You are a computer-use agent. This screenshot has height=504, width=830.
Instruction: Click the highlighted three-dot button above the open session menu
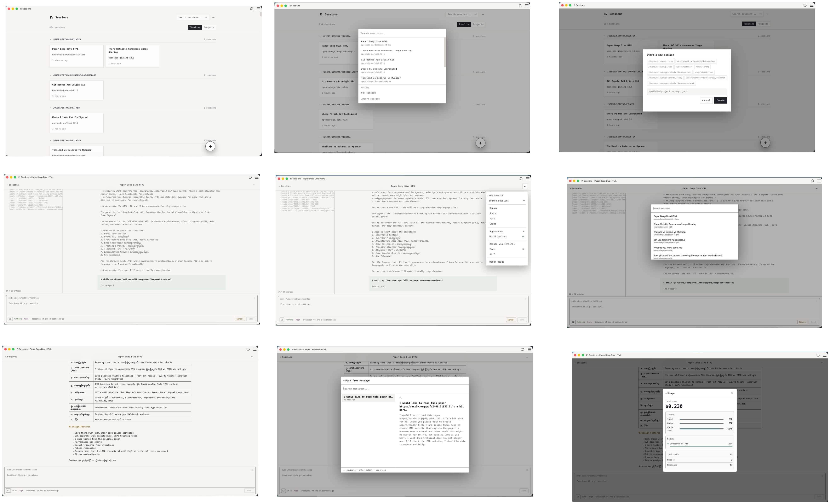click(x=525, y=186)
